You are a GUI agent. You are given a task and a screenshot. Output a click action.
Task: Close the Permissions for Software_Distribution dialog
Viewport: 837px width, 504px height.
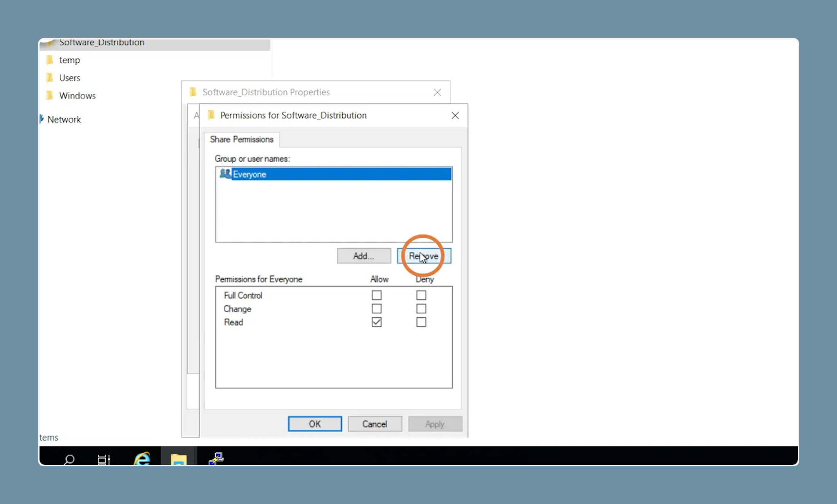tap(455, 115)
